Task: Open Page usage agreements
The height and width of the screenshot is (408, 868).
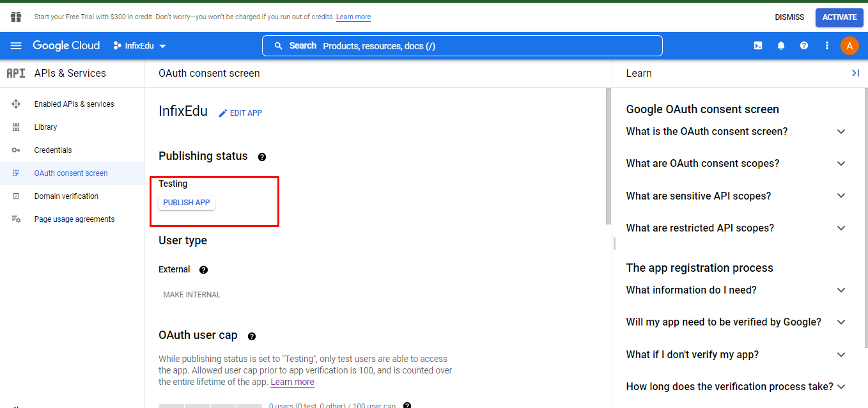Action: point(72,219)
